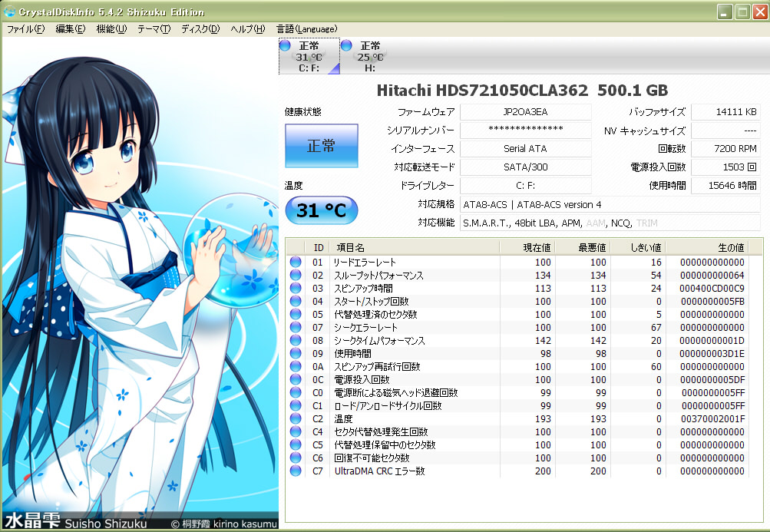Viewport: 770px width, 532px height.
Task: Click the ATA8-ACS standard field
Action: (x=610, y=204)
